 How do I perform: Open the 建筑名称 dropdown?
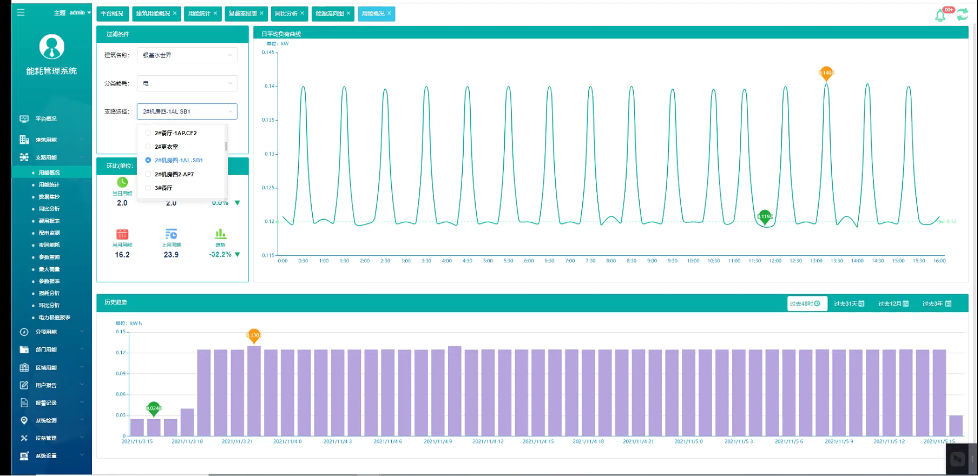[x=187, y=55]
